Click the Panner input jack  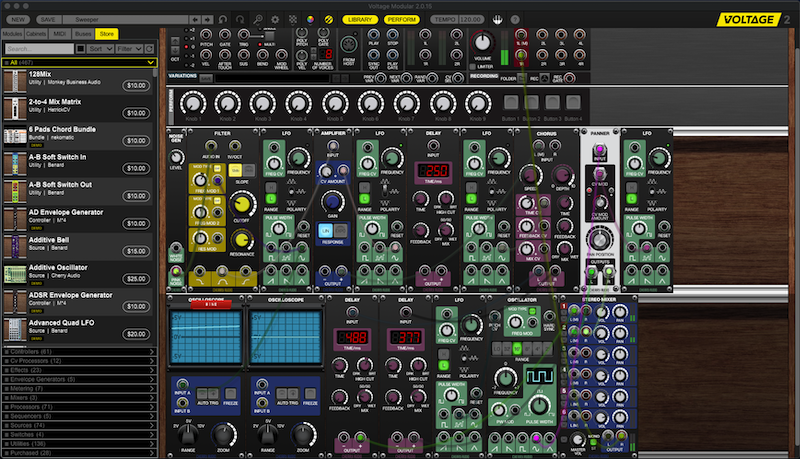tap(599, 150)
